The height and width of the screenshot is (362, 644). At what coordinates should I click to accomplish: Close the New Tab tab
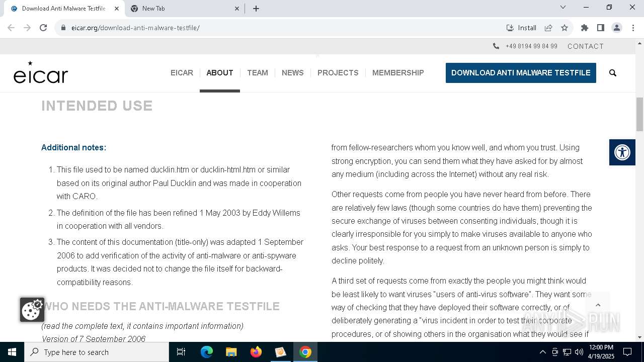click(237, 9)
